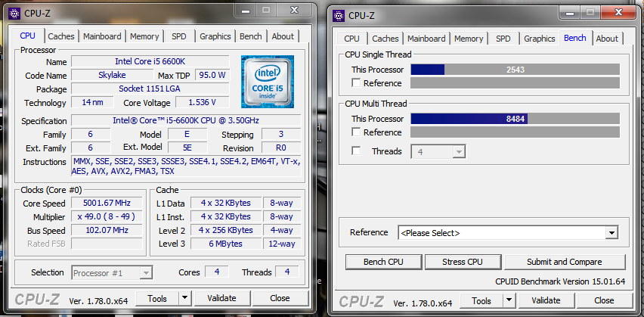Minimize the left CPU-Z window
Screen dimensions: 644x317
click(x=245, y=11)
